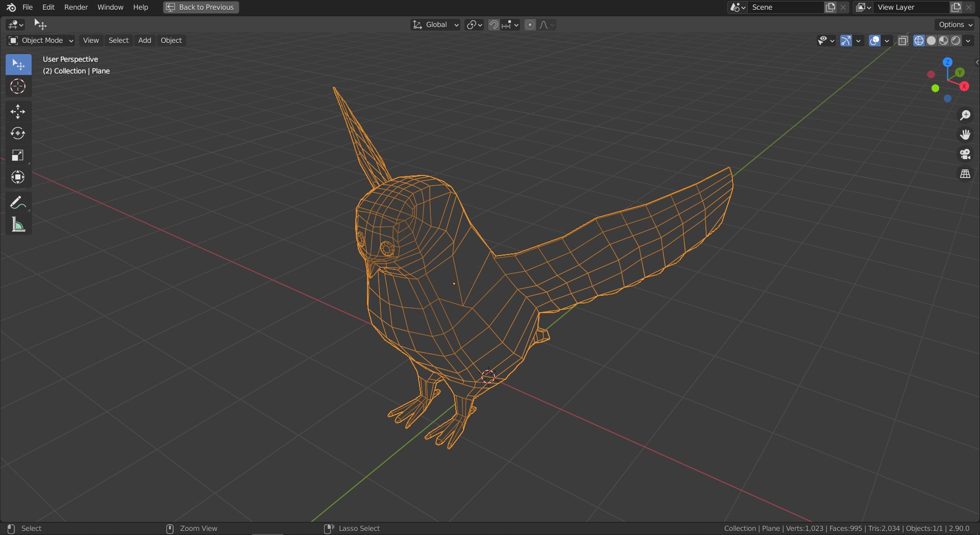This screenshot has width=980, height=535.
Task: Click the Pan view hand icon
Action: pyautogui.click(x=965, y=135)
